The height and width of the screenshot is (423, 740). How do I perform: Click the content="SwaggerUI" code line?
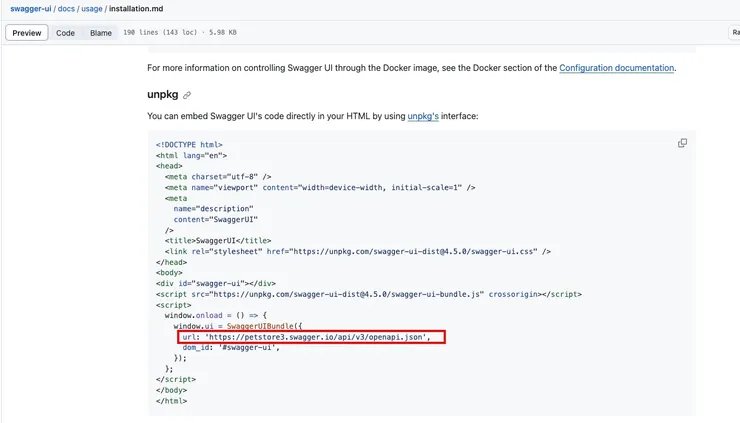[216, 220]
